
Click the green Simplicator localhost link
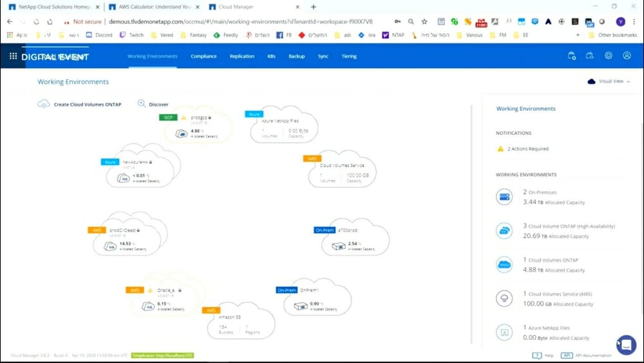click(162, 355)
